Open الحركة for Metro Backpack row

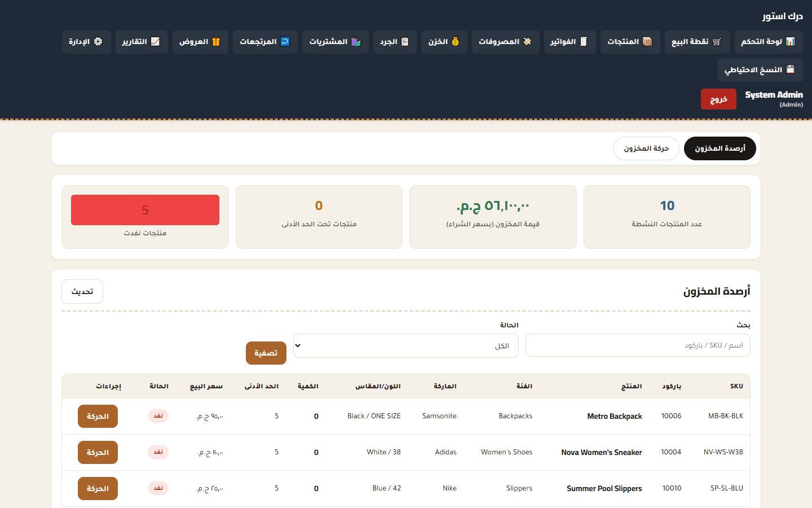pyautogui.click(x=98, y=417)
